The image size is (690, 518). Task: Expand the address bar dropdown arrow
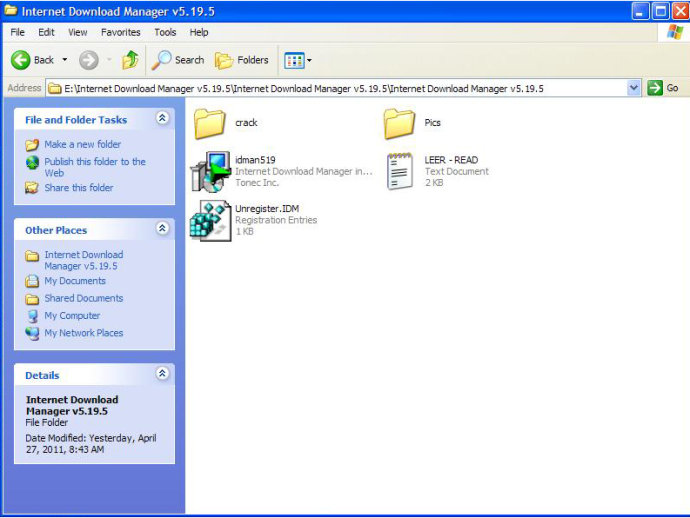coord(633,88)
